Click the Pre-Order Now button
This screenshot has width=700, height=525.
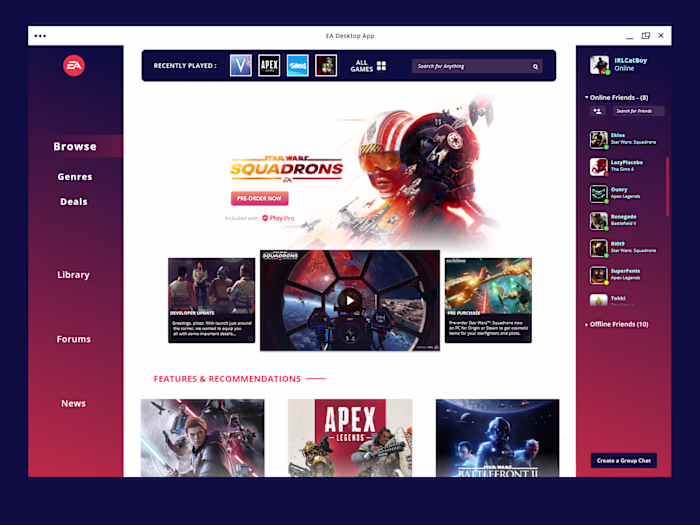point(259,198)
